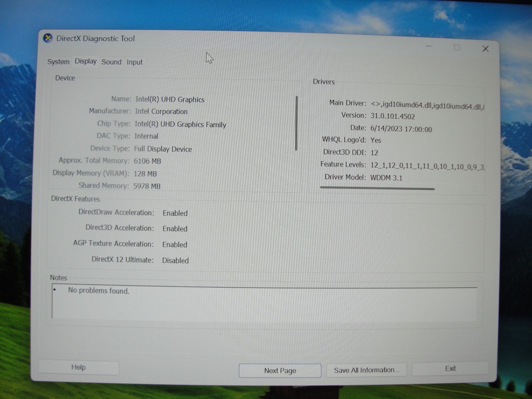This screenshot has height=399, width=532.
Task: Select the Display tab
Action: [85, 61]
